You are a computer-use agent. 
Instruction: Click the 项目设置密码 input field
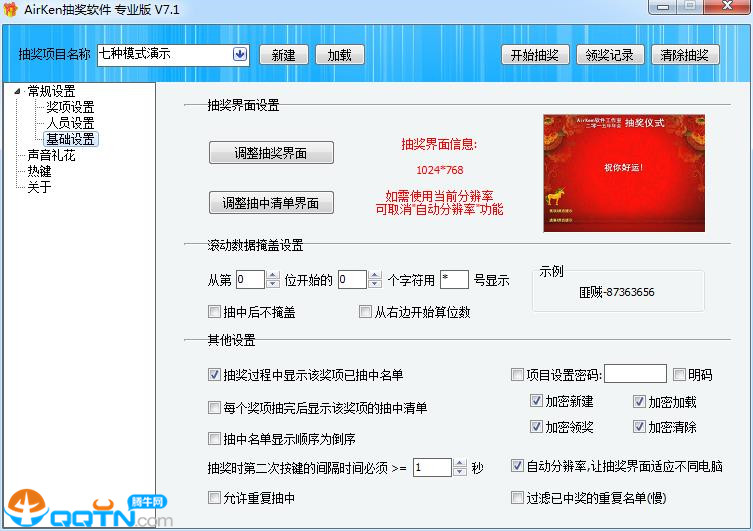635,375
